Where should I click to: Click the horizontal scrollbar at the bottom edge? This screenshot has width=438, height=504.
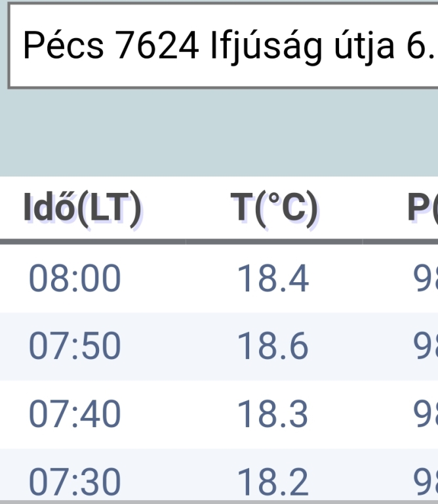219,502
